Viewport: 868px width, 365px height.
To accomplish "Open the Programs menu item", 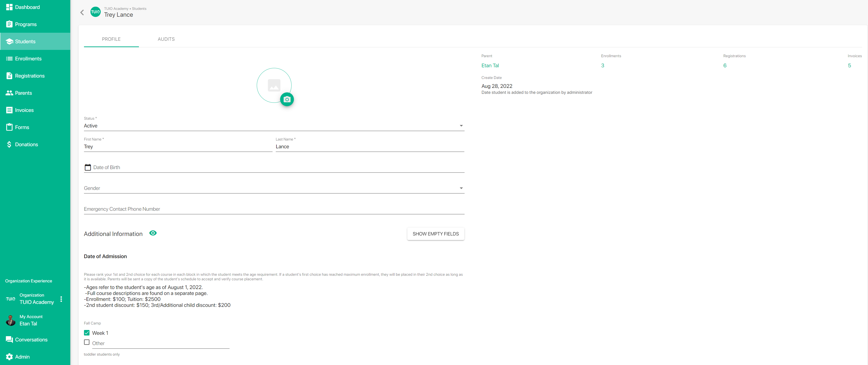I will click(x=35, y=24).
